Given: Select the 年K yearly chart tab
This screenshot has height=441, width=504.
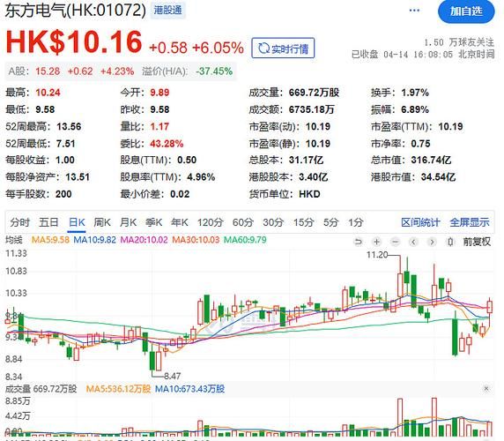Looking at the screenshot, I should click(x=180, y=222).
